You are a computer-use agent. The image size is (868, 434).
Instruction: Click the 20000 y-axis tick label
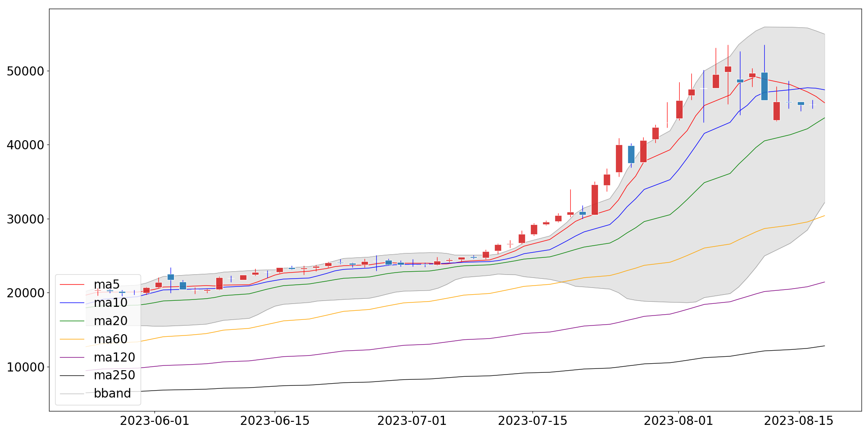pyautogui.click(x=26, y=293)
